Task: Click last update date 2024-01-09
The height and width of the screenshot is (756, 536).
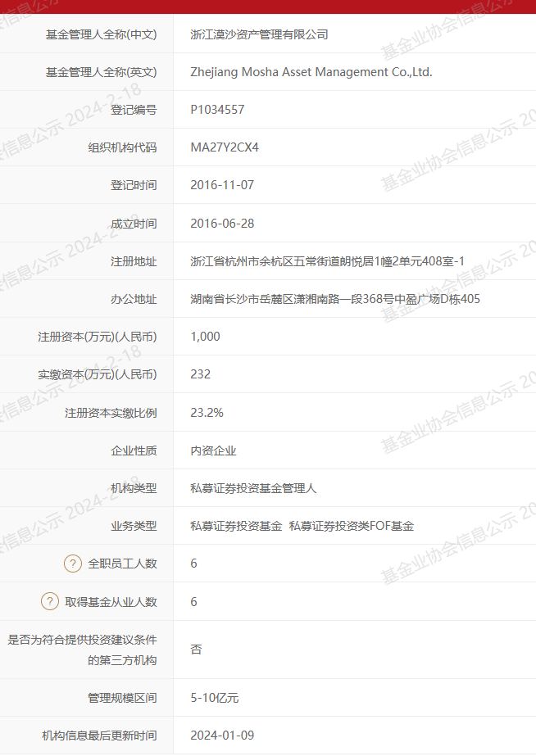Action: (222, 736)
